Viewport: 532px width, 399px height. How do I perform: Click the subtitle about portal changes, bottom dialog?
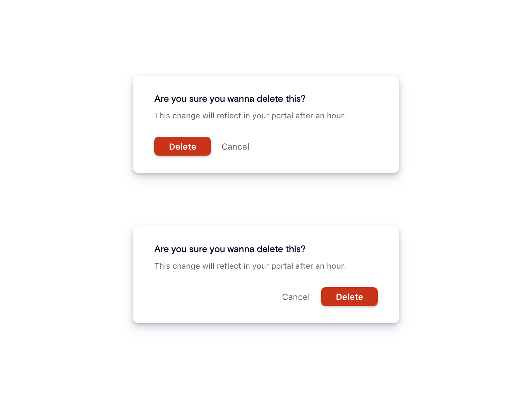(x=250, y=266)
